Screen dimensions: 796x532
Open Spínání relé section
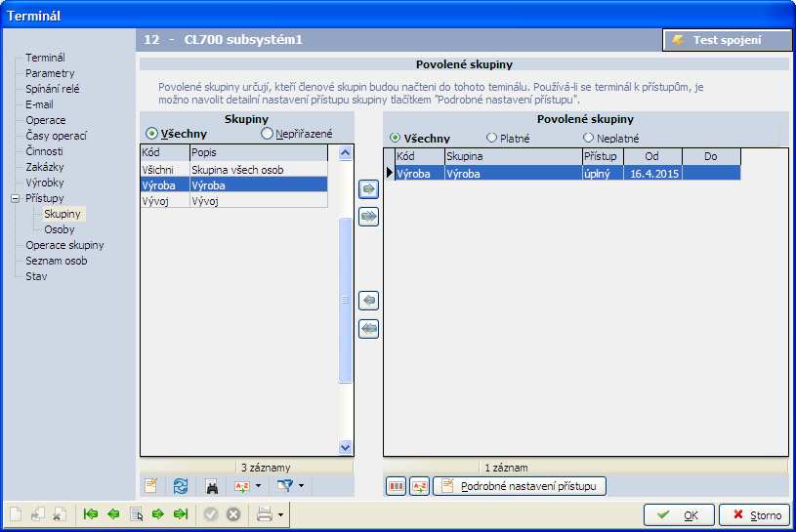click(x=53, y=89)
